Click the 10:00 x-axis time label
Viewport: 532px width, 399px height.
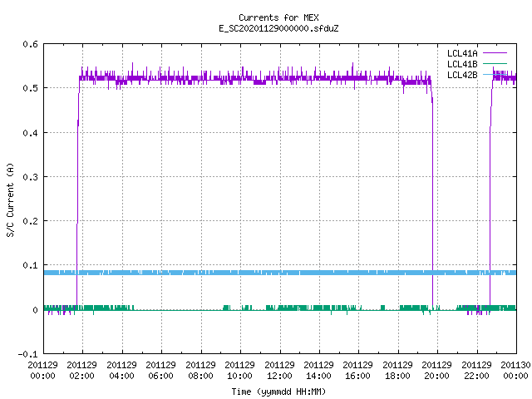240,376
